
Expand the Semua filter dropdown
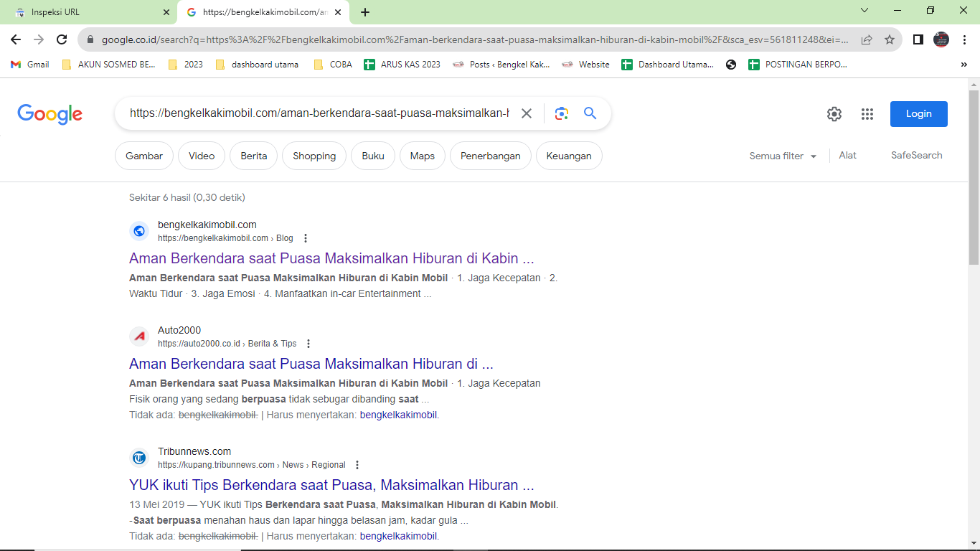click(783, 156)
